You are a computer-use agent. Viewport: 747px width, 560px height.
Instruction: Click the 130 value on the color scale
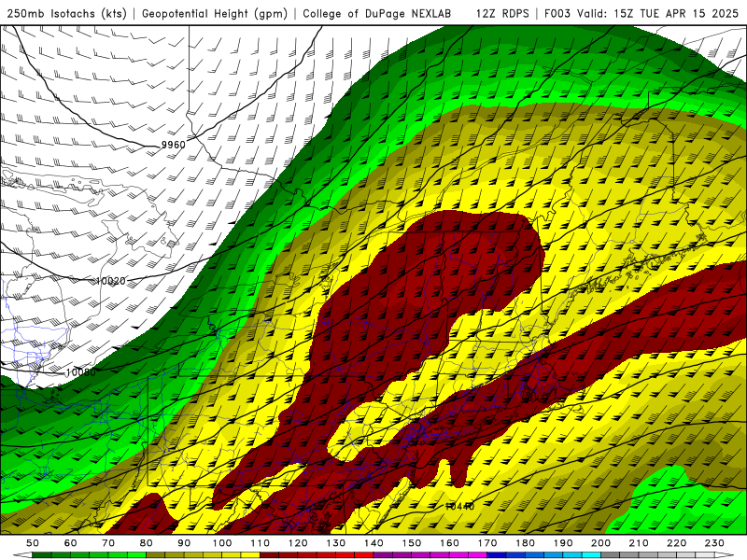(336, 543)
